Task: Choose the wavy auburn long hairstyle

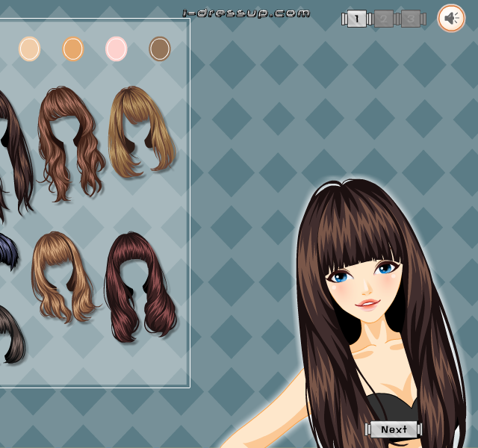Action: 70,143
